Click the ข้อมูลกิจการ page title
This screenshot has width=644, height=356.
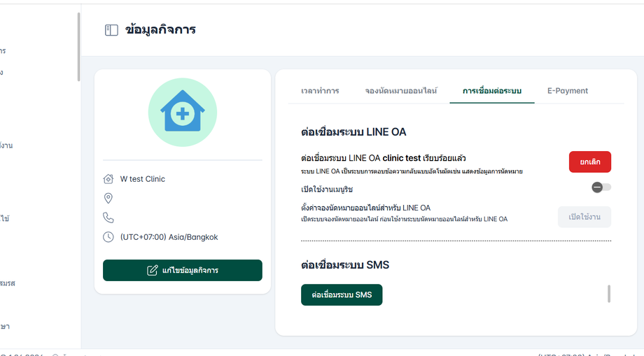pos(160,30)
